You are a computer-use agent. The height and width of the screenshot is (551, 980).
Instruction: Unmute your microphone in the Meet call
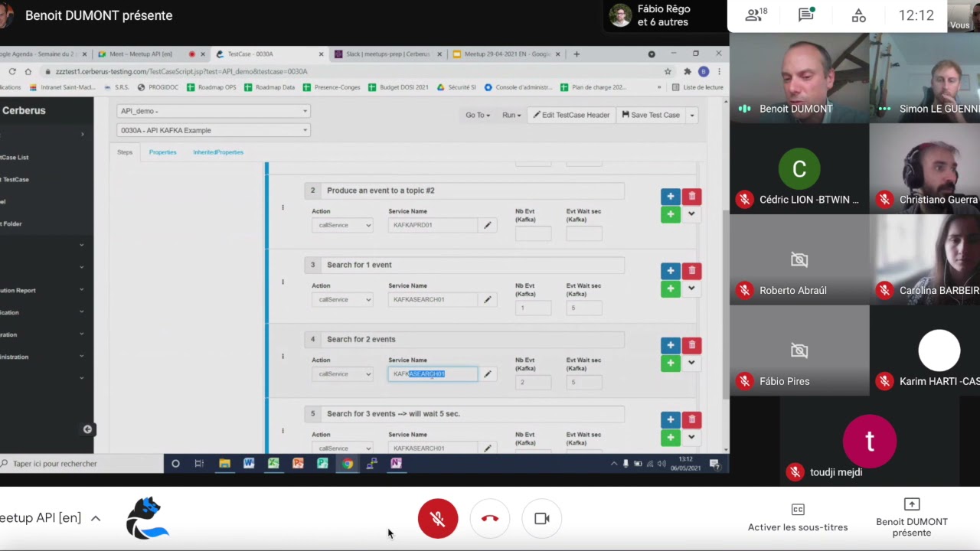pos(438,518)
